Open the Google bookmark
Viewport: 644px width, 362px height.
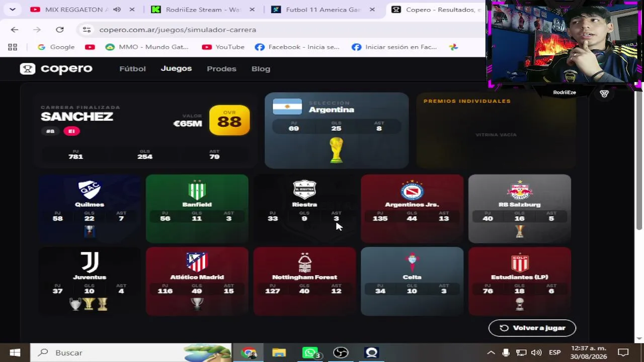tap(56, 47)
